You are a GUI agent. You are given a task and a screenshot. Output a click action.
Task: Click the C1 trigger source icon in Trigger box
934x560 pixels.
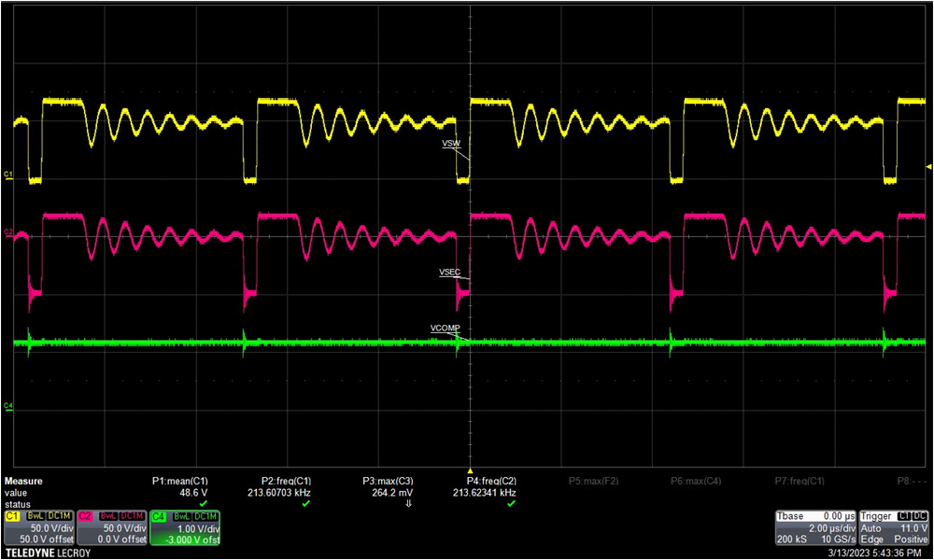pos(904,515)
